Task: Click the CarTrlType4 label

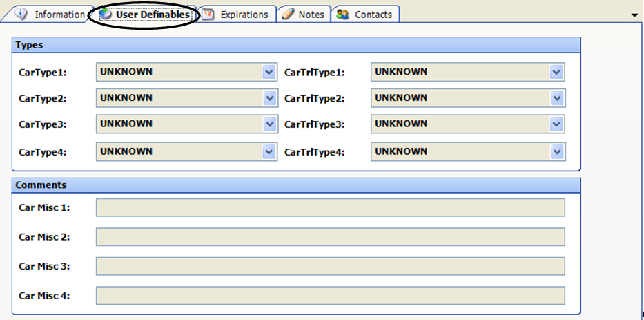Action: pos(314,152)
